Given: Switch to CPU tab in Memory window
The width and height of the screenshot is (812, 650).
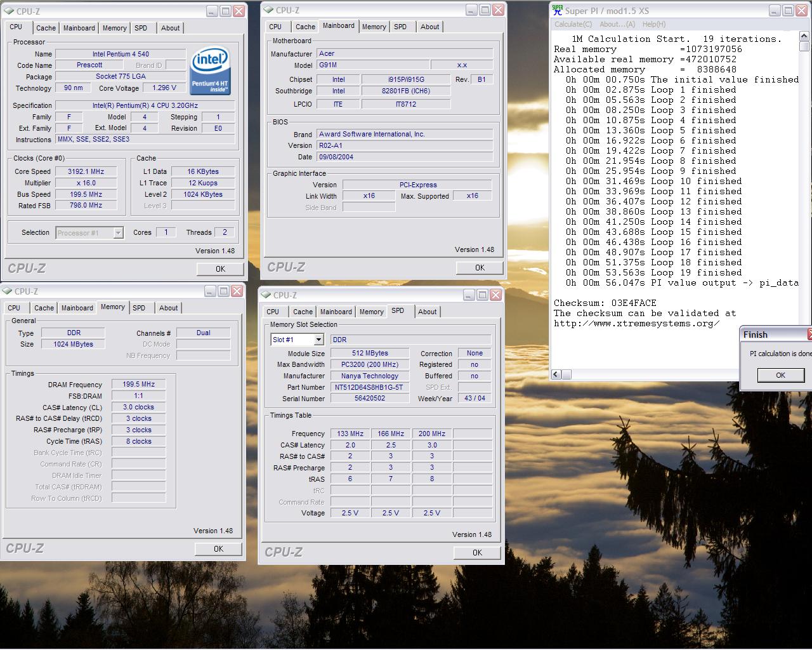Looking at the screenshot, I should [14, 308].
